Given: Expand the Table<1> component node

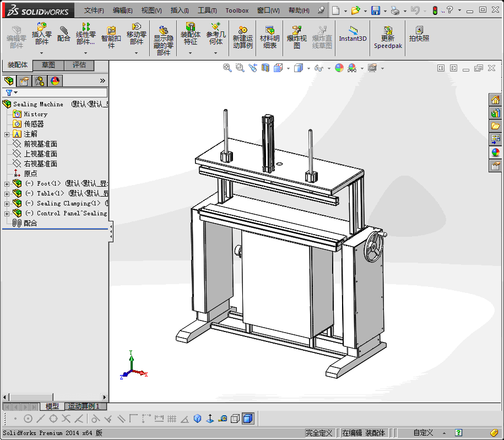Looking at the screenshot, I should 7,194.
